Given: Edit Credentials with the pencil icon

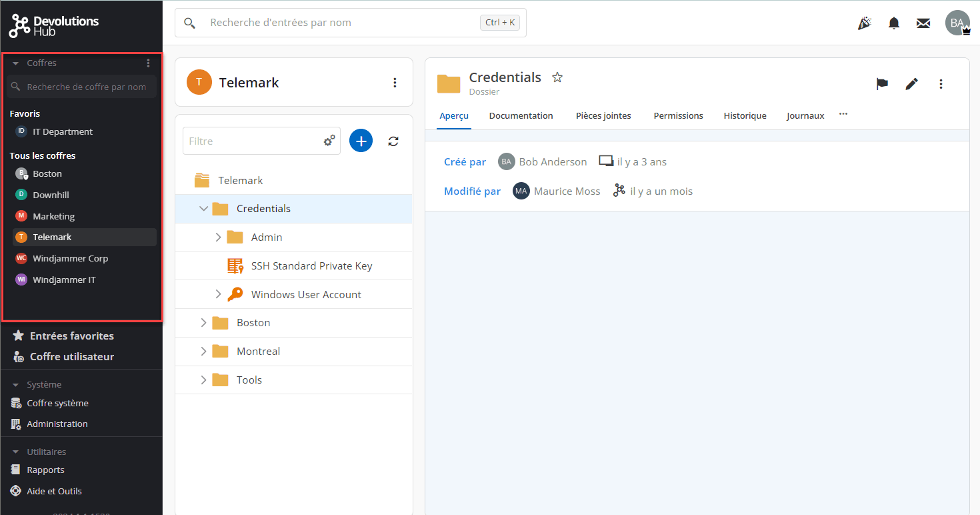Looking at the screenshot, I should click(911, 84).
